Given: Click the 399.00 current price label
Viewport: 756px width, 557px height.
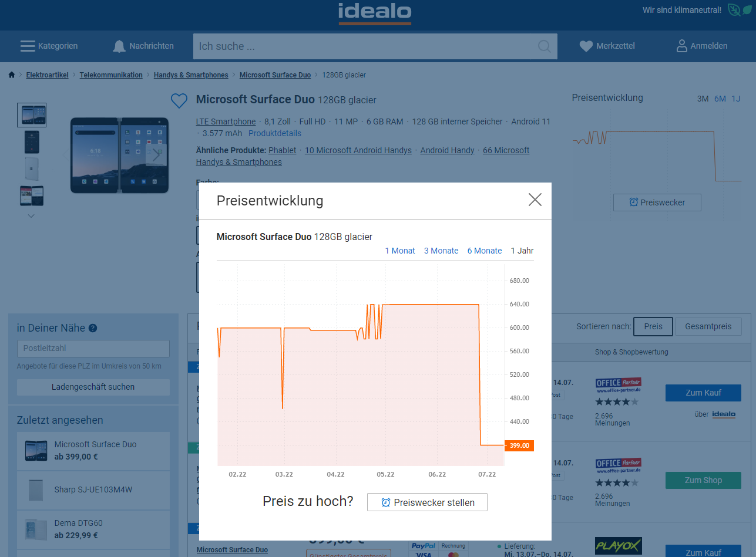Looking at the screenshot, I should [519, 445].
